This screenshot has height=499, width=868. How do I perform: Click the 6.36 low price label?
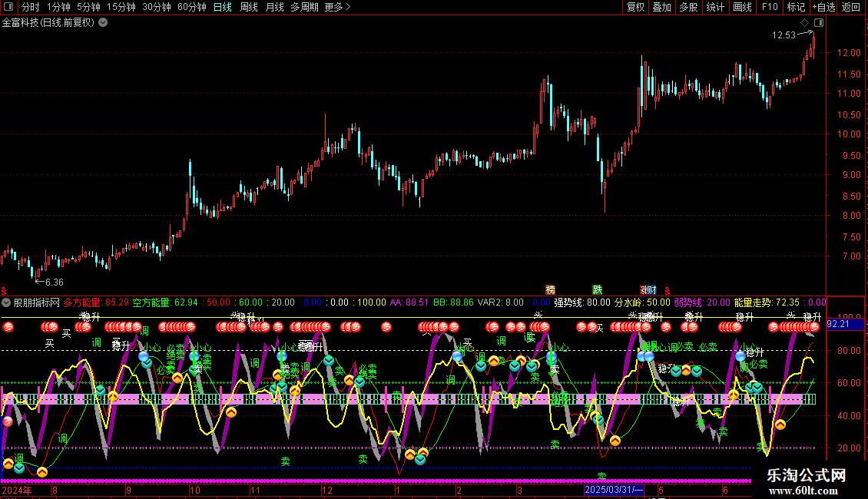pos(55,283)
